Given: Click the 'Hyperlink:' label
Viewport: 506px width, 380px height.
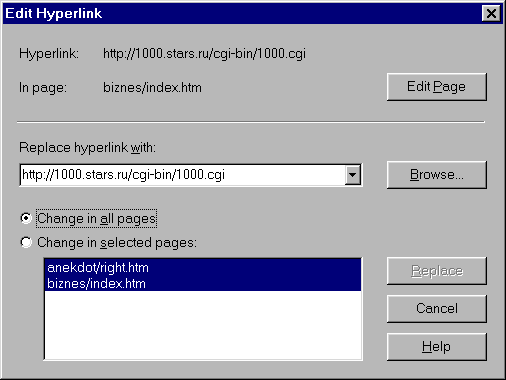Looking at the screenshot, I should point(49,54).
